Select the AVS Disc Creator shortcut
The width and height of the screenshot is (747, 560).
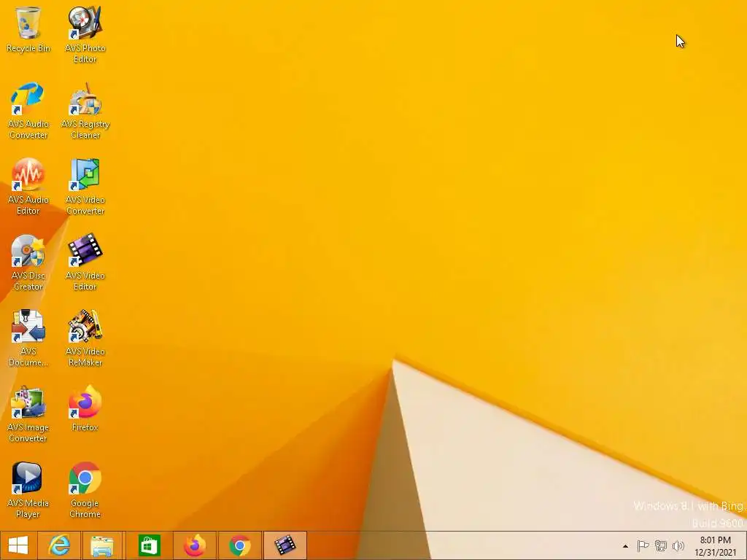coord(28,262)
